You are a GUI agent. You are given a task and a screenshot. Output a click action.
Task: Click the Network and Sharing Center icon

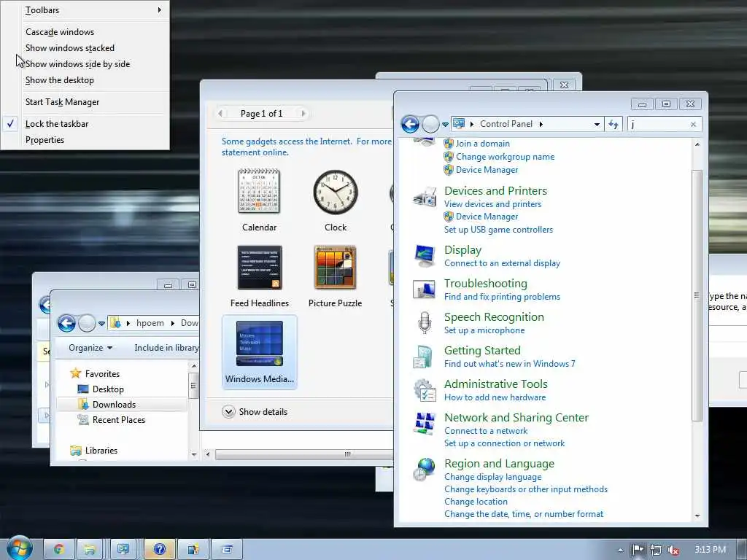coord(424,424)
